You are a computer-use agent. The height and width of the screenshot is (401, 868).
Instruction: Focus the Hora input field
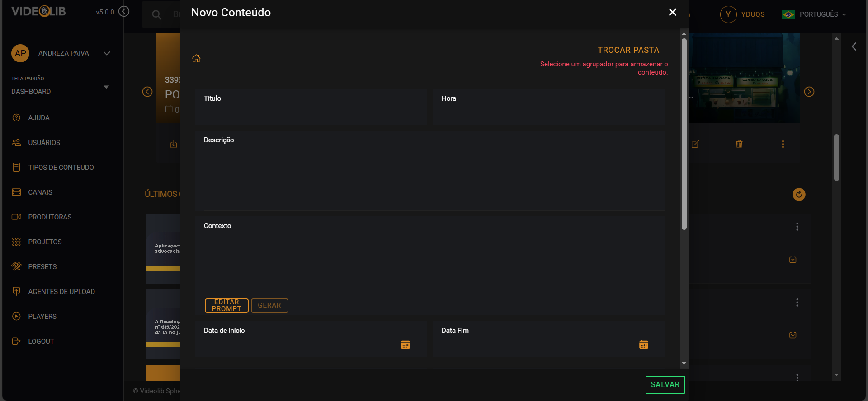549,107
